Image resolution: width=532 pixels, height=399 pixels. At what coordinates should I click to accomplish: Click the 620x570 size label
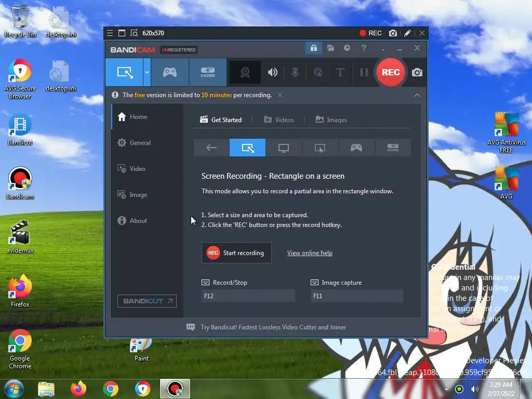[x=153, y=33]
